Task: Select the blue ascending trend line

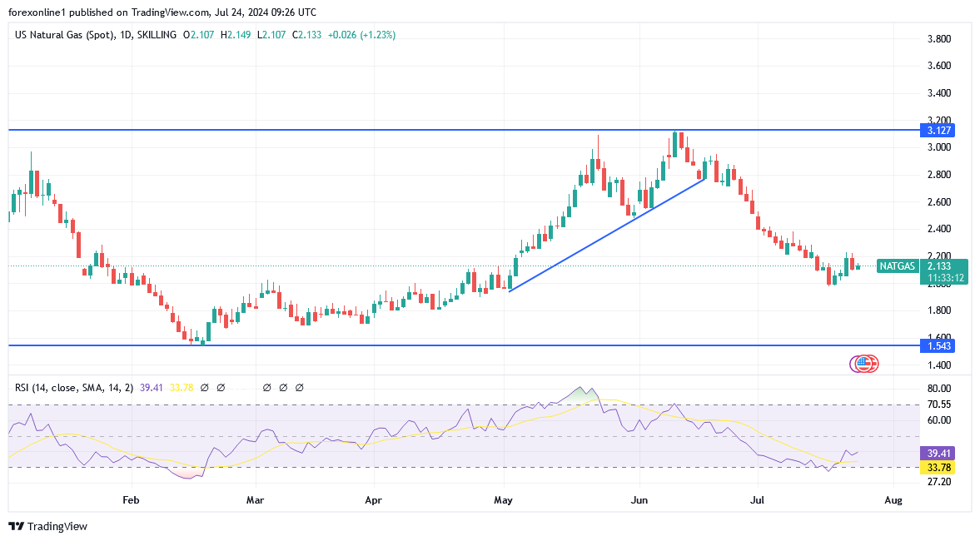Action: pyautogui.click(x=608, y=234)
